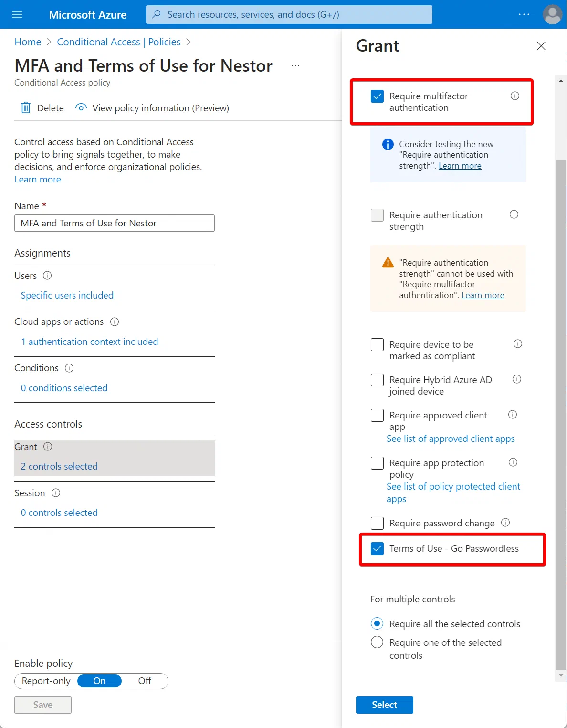
Task: Open 2 controls selected under Grant
Action: click(x=59, y=466)
